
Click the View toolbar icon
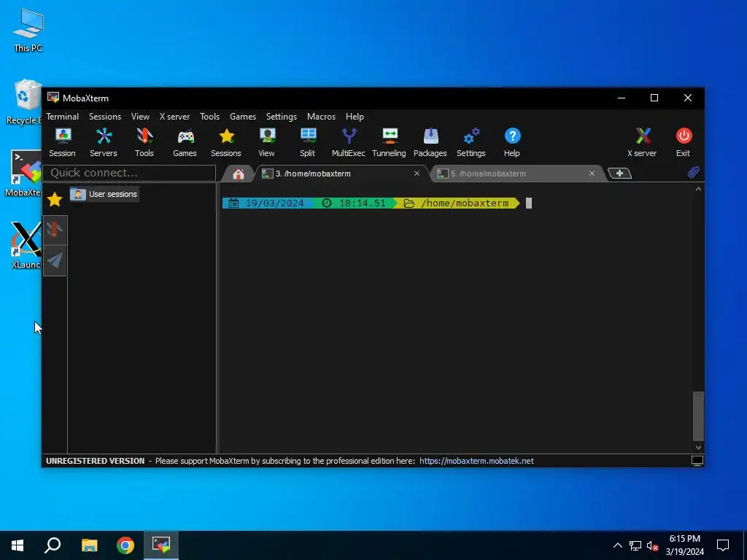click(x=267, y=142)
